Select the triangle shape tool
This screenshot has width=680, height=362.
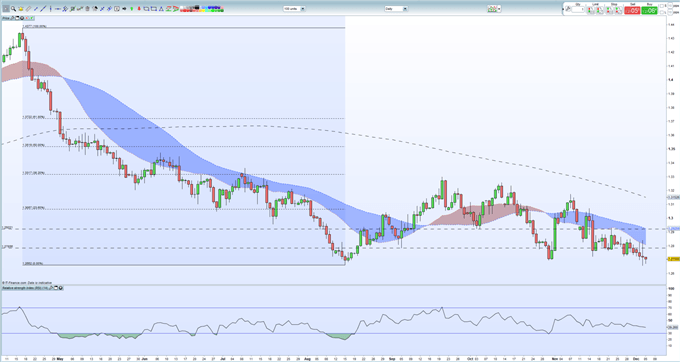coord(161,9)
